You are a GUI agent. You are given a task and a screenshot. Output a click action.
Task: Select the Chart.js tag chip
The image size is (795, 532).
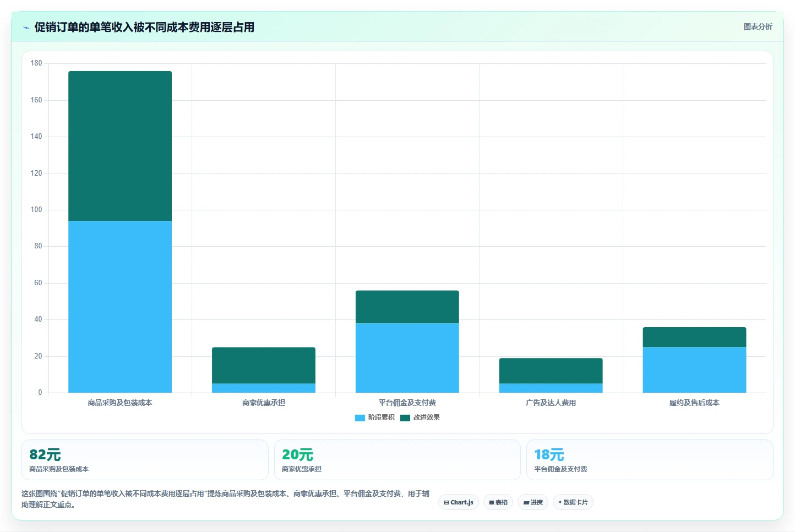pyautogui.click(x=459, y=502)
